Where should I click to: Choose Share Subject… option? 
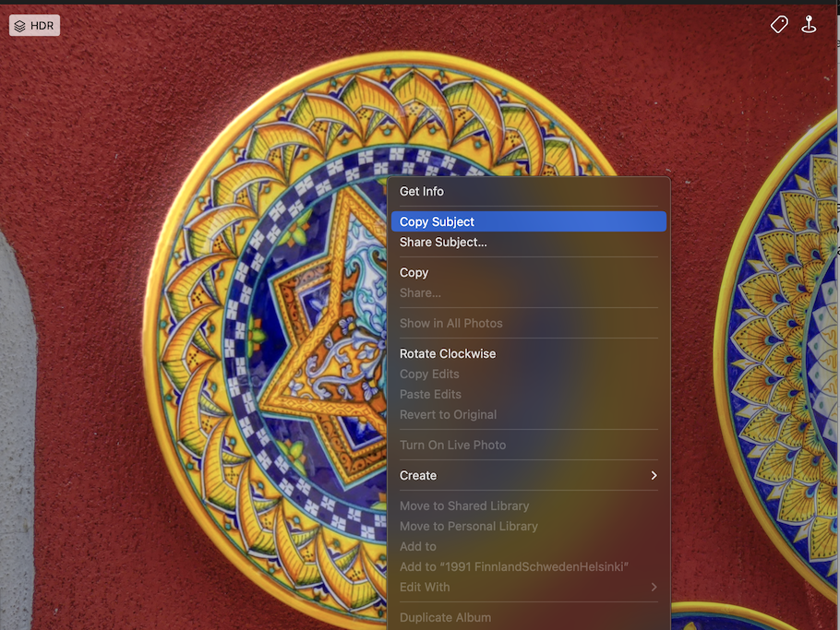(x=528, y=242)
